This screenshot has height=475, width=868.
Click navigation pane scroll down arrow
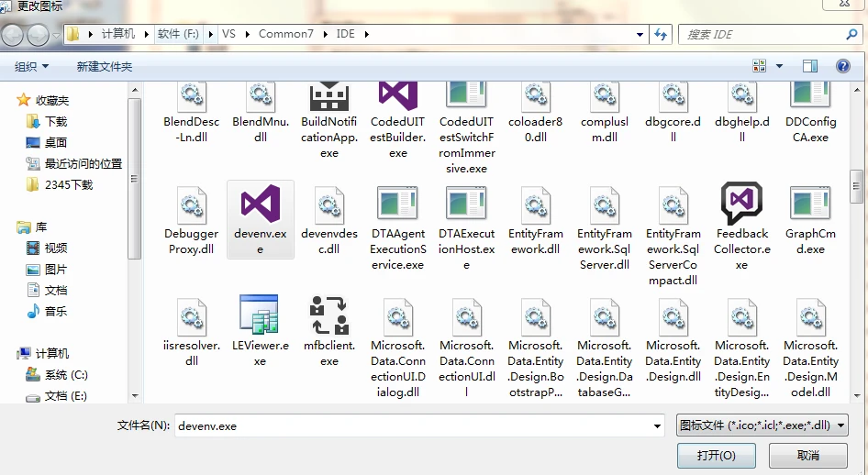135,396
